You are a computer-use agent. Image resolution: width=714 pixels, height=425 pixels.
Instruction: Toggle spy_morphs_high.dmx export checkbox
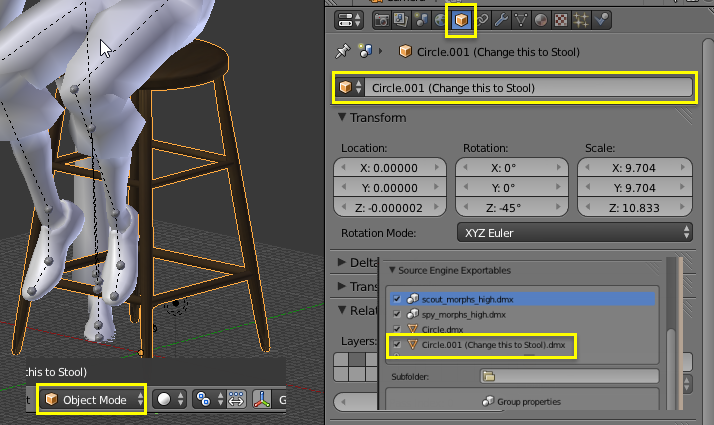[397, 314]
